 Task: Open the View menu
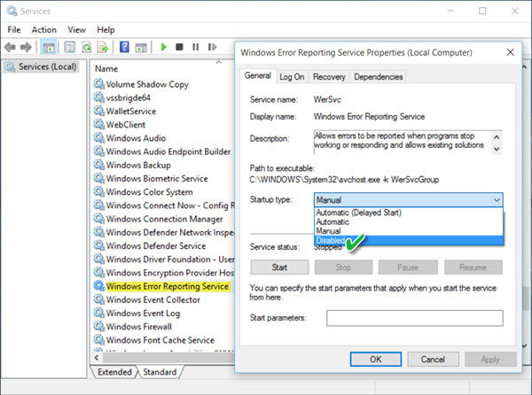point(76,30)
